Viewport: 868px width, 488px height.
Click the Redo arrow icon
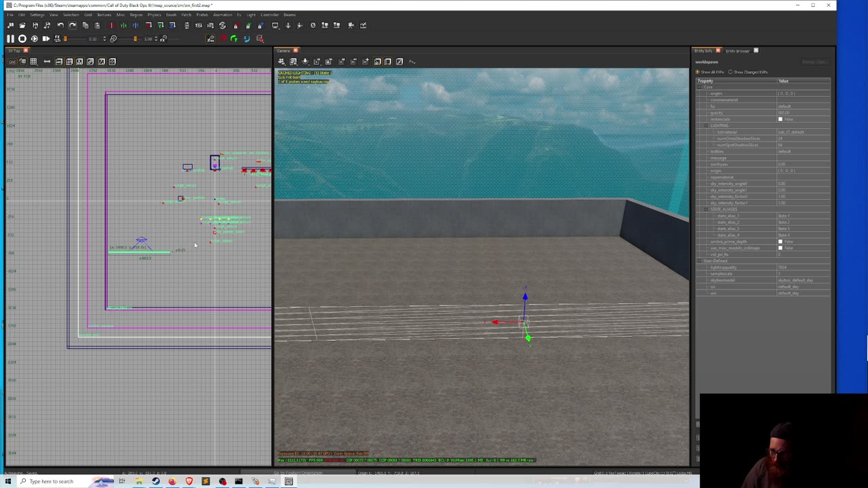73,25
